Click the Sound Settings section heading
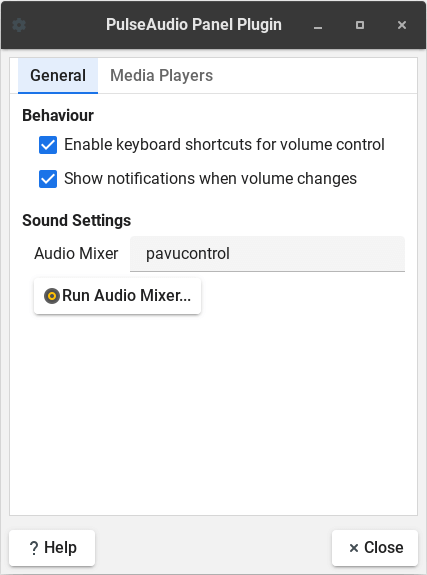Screen dimensions: 427x575 click(x=76, y=220)
